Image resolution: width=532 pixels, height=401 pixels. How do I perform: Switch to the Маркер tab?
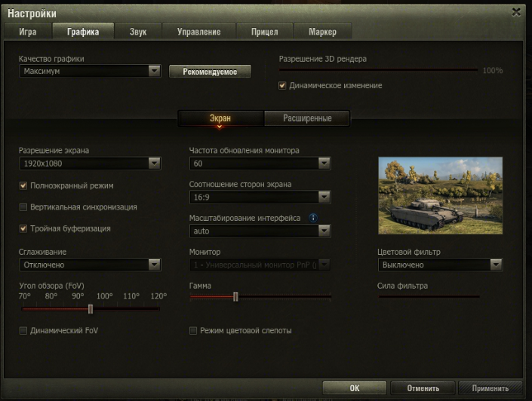pyautogui.click(x=323, y=32)
